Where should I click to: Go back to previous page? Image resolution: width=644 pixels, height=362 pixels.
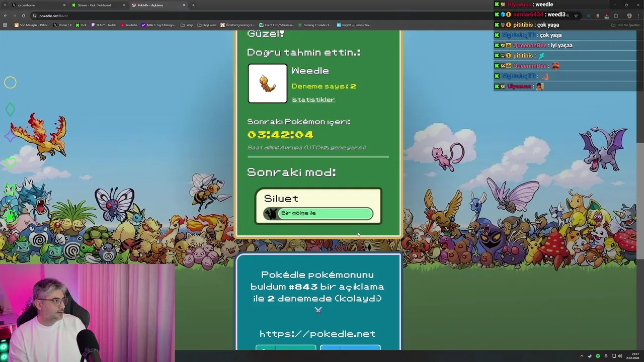[5, 16]
